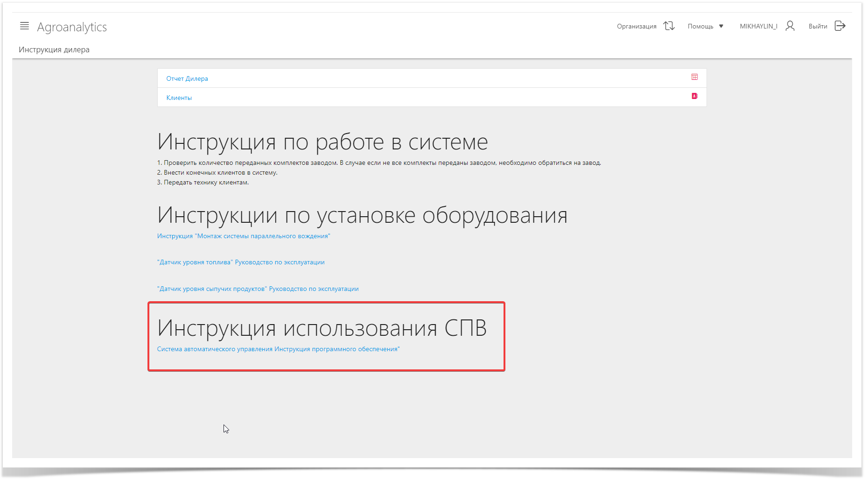Click the contacts icon in Клиенты row

click(694, 96)
